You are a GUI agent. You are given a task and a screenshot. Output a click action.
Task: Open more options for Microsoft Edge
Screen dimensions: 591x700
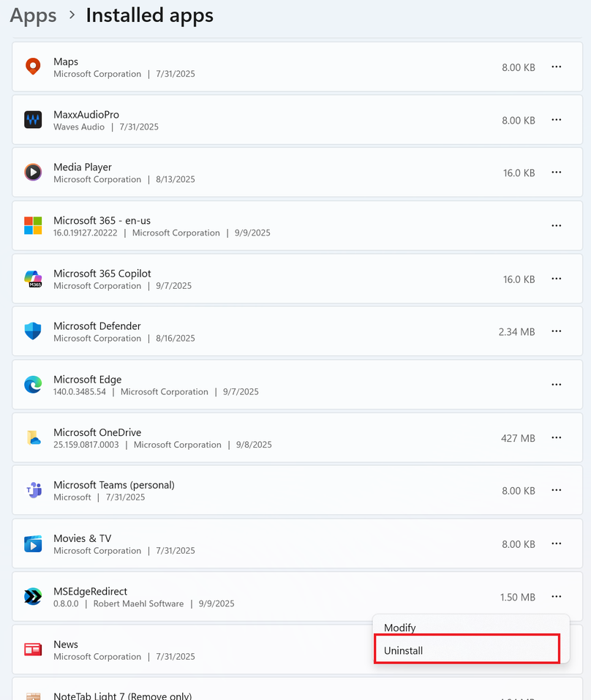556,384
